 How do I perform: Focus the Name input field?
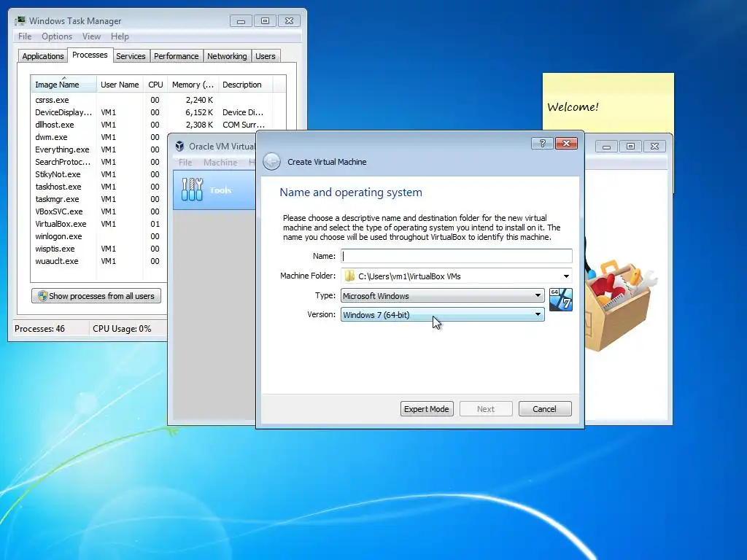coord(457,256)
